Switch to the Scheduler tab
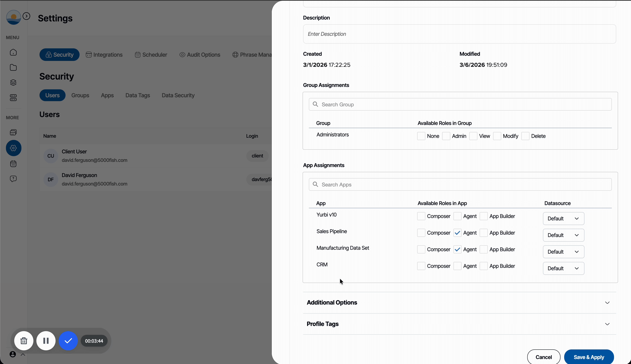The height and width of the screenshot is (364, 631). [151, 54]
